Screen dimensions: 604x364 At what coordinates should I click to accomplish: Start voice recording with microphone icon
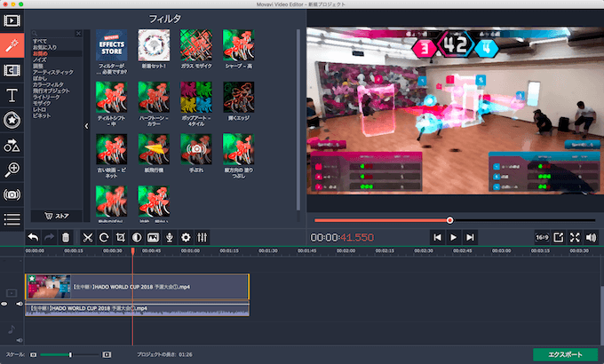tap(170, 238)
